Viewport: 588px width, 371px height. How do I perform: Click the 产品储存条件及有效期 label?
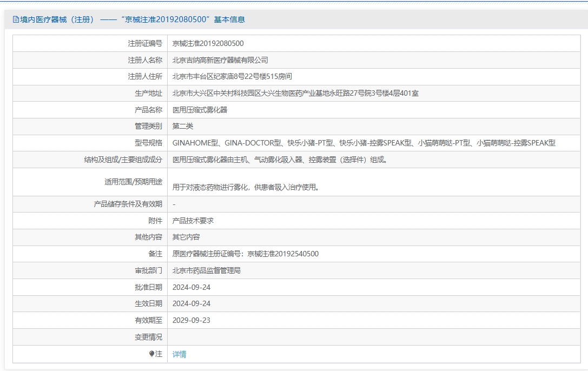128,204
